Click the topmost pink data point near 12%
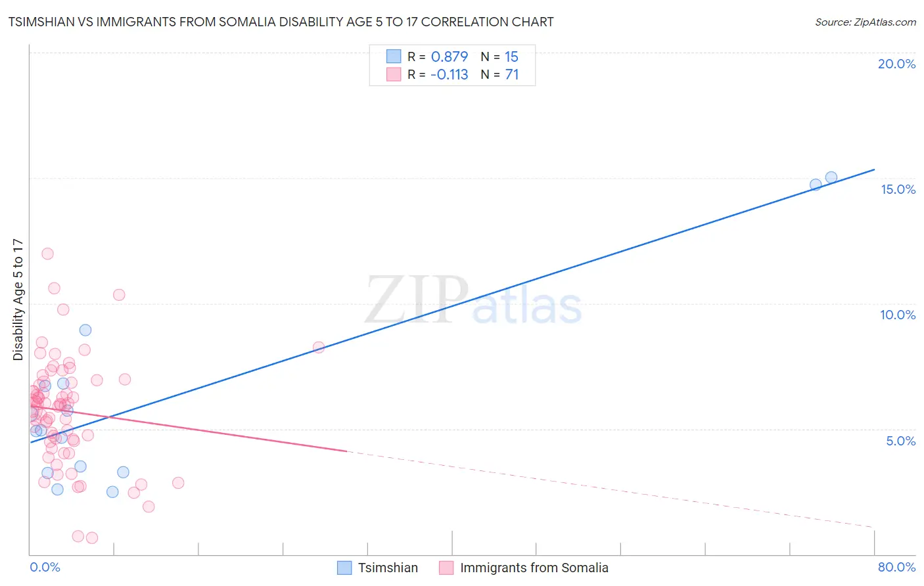 pyautogui.click(x=47, y=254)
